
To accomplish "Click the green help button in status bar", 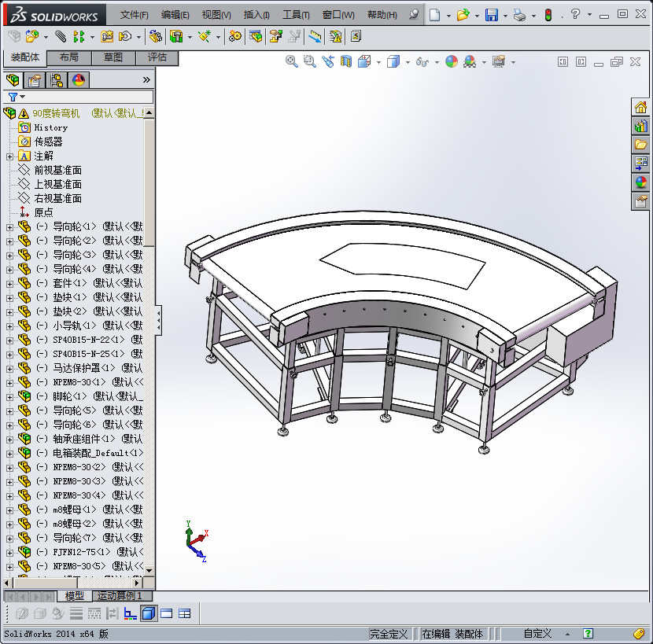I will 588,634.
